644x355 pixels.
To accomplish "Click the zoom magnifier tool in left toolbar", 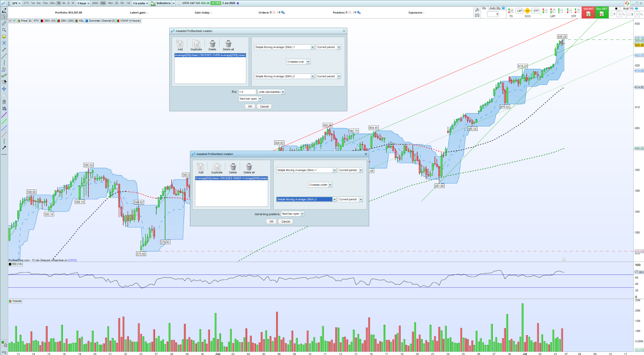I will pos(4,30).
